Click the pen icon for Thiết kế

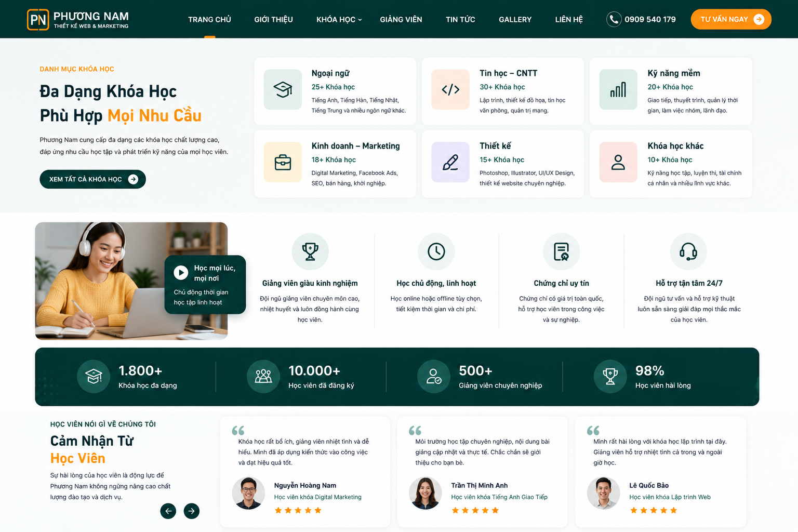[x=450, y=162]
